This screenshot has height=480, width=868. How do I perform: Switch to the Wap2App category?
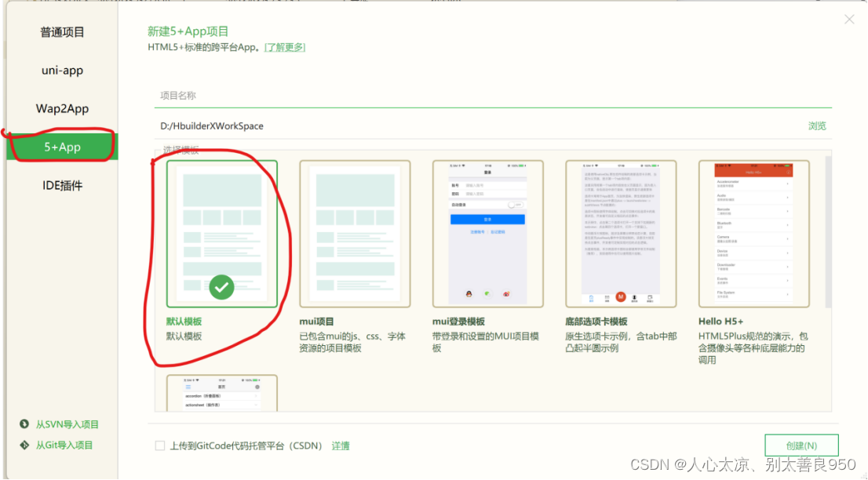61,108
